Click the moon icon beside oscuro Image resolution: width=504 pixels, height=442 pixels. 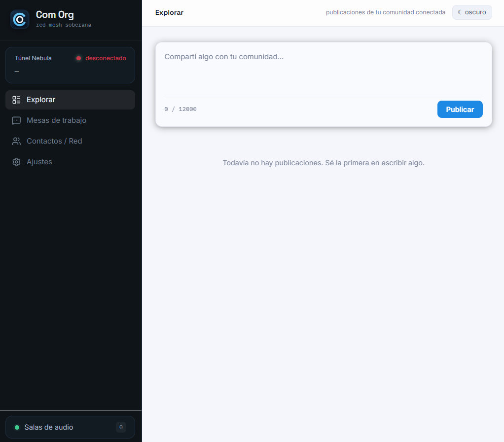pos(460,12)
